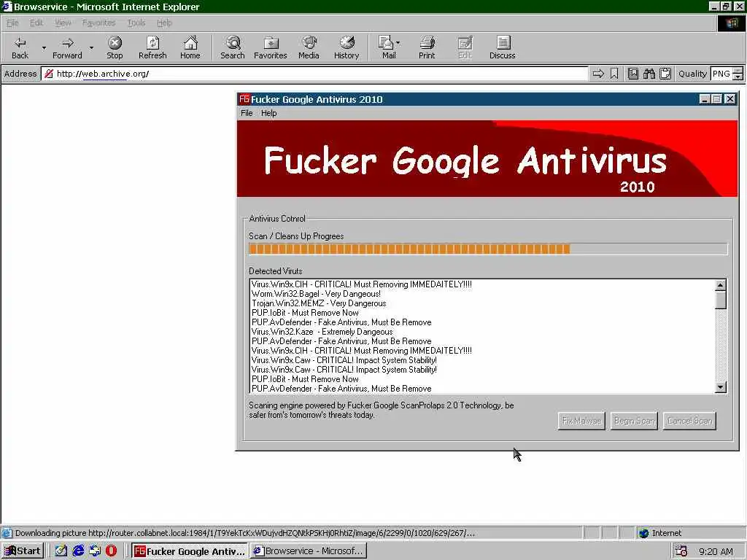Click the Internet zone status bar globe
747x560 pixels.
click(x=644, y=533)
